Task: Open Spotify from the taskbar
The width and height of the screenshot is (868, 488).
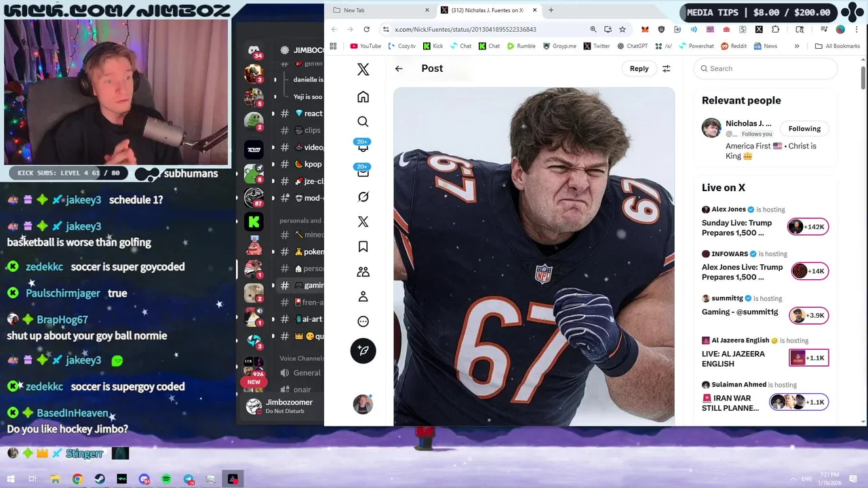Action: point(166,479)
